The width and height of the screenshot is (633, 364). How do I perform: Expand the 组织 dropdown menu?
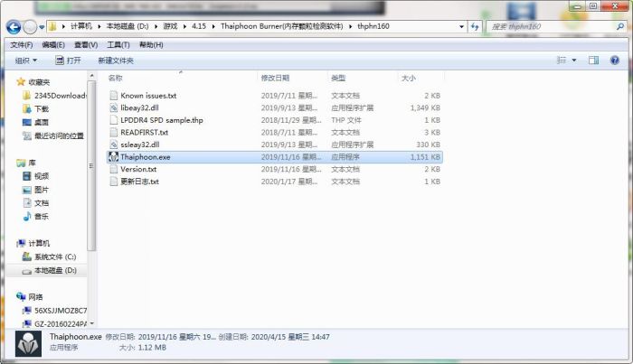(26, 61)
